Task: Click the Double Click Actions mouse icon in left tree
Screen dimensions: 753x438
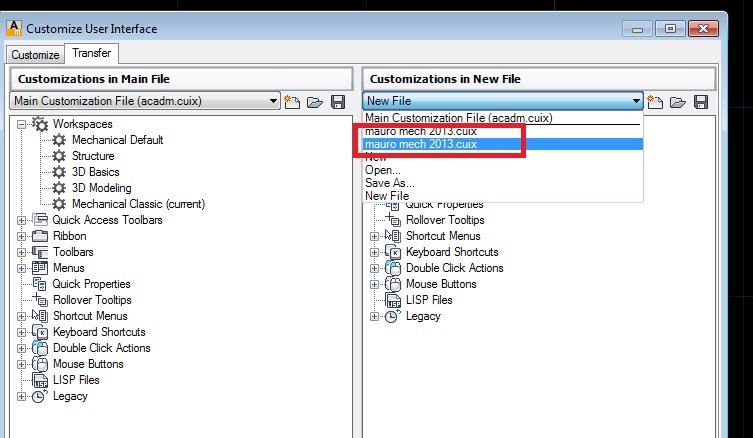Action: (x=40, y=348)
